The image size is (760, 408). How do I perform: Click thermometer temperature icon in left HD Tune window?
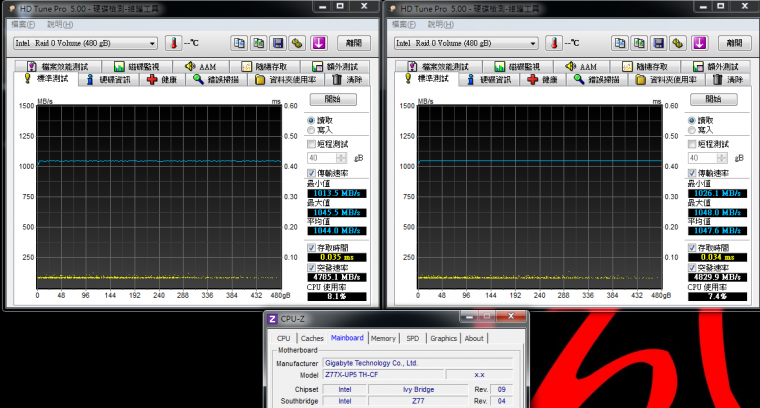click(172, 43)
